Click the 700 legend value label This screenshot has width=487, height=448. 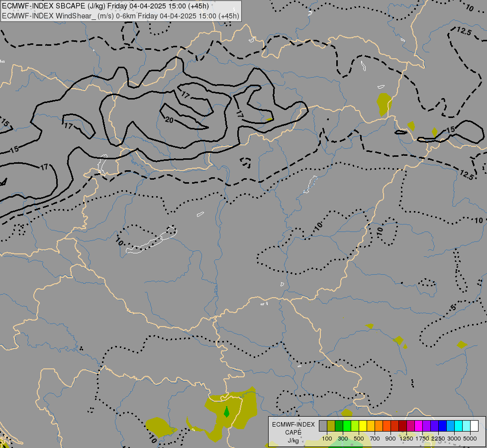[375, 439]
